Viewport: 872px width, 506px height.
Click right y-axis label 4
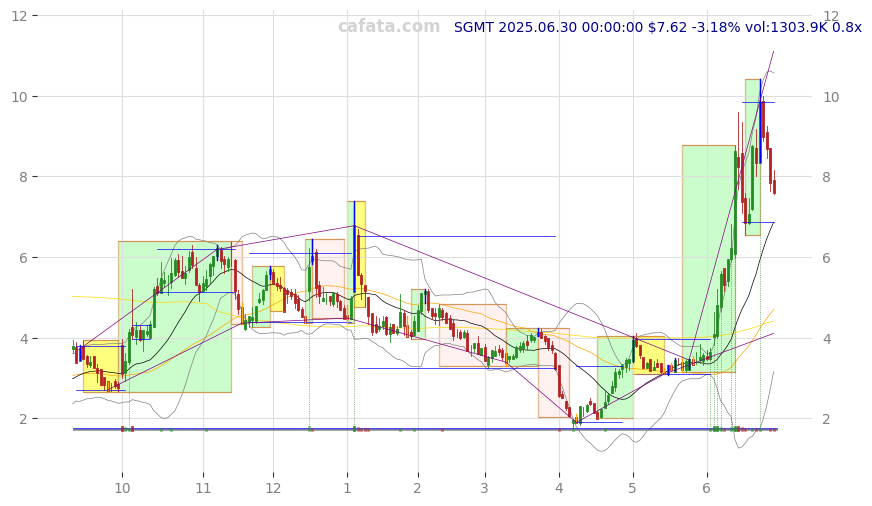[x=827, y=338]
